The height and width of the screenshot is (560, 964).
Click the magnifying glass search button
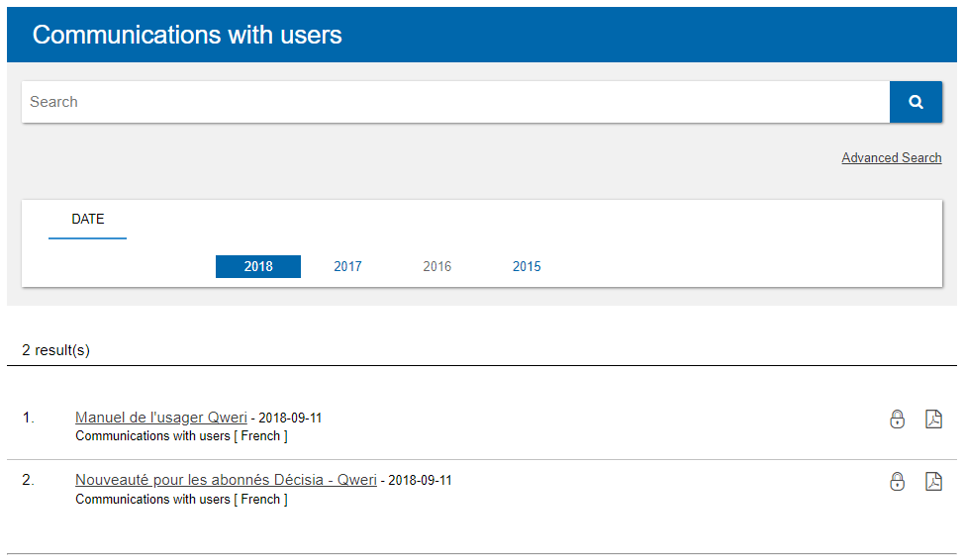click(916, 102)
